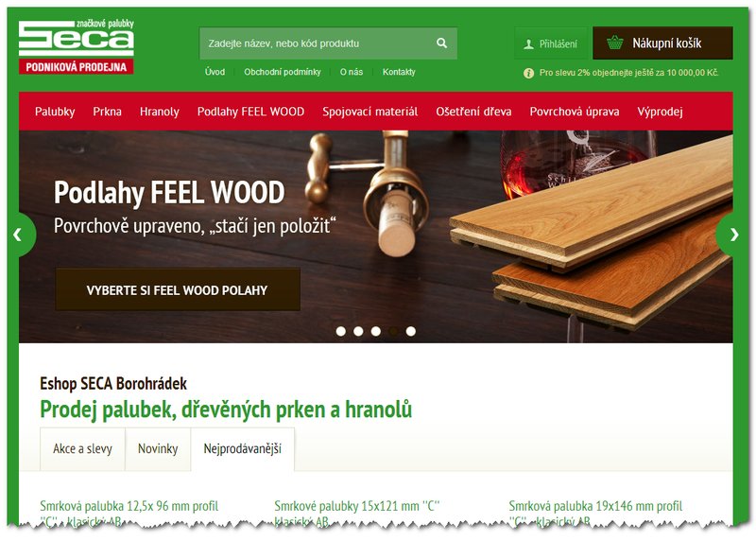Select the first carousel dot
Image resolution: width=756 pixels, height=540 pixels.
pos(341,332)
